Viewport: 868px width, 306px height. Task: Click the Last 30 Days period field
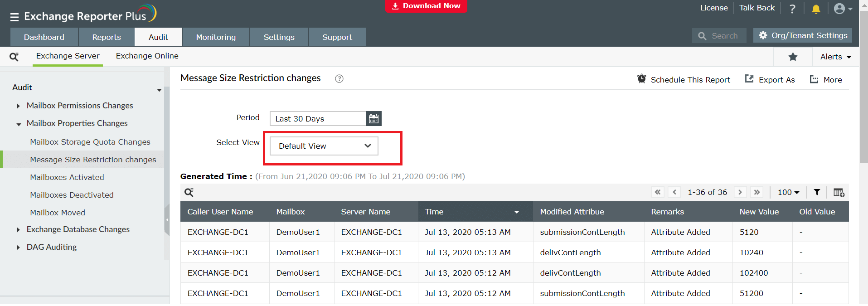click(x=318, y=119)
